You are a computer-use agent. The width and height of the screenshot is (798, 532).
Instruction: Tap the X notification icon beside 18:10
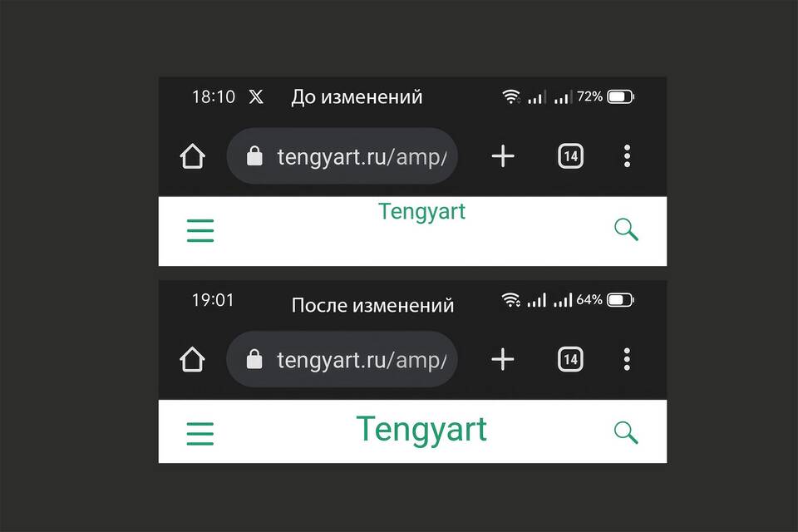click(x=256, y=96)
